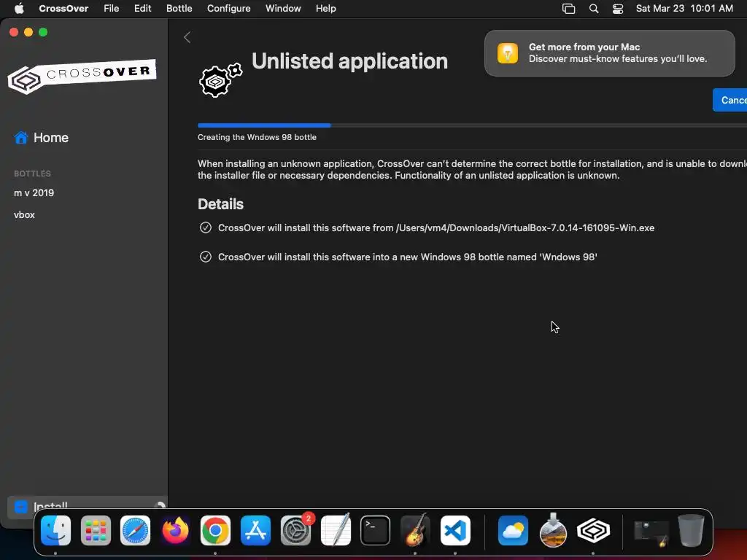Click the installation progress bar
This screenshot has height=560, width=747.
tap(472, 125)
